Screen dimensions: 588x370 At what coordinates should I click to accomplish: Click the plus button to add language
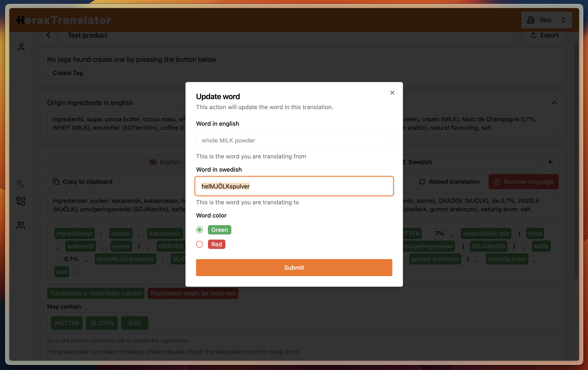(x=550, y=162)
